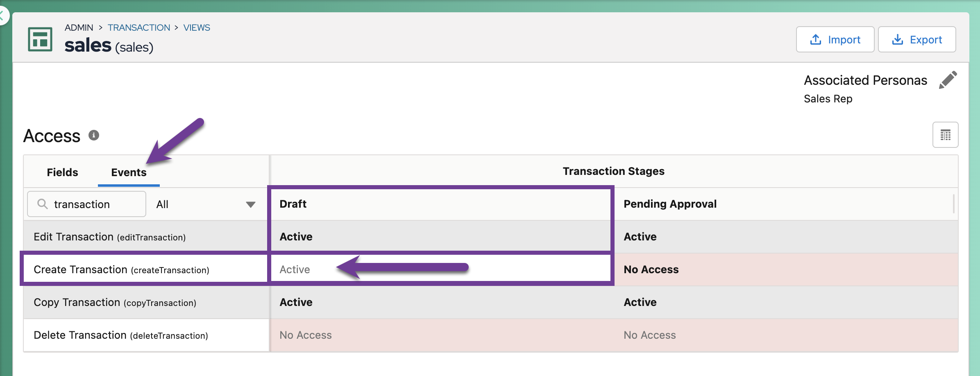980x376 pixels.
Task: Open the TRANSACTION breadcrumb link
Action: pyautogui.click(x=139, y=27)
